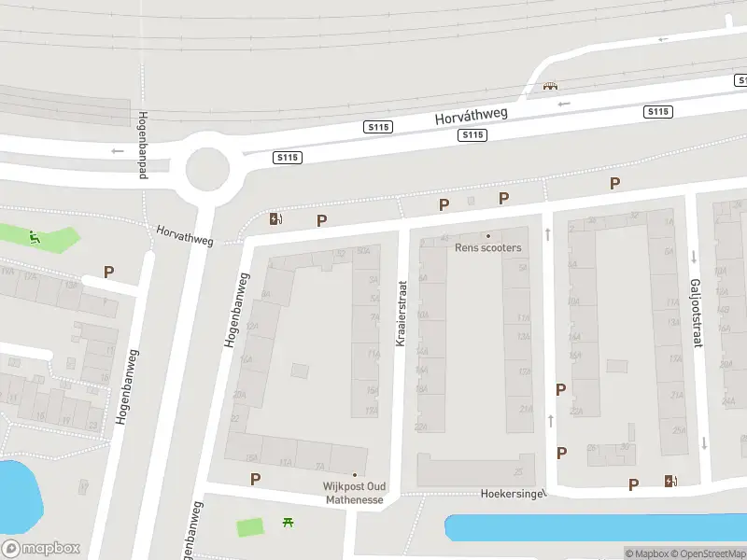
Task: Click the Kraaierstraat street label
Action: coord(402,314)
